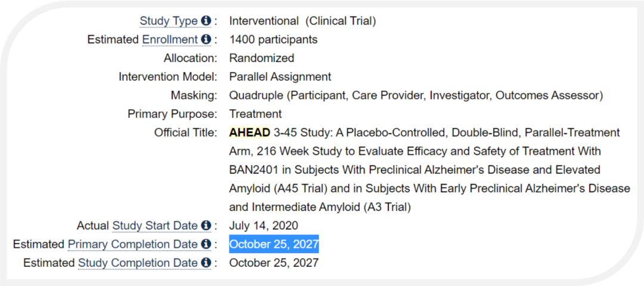This screenshot has height=286, width=644.
Task: Open the Study Completion Date definition link
Action: point(138,263)
